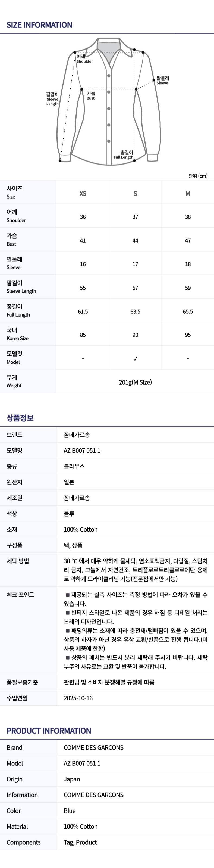The width and height of the screenshot is (214, 868).
Task: Click the import date 2025-10-16
Action: (78, 698)
